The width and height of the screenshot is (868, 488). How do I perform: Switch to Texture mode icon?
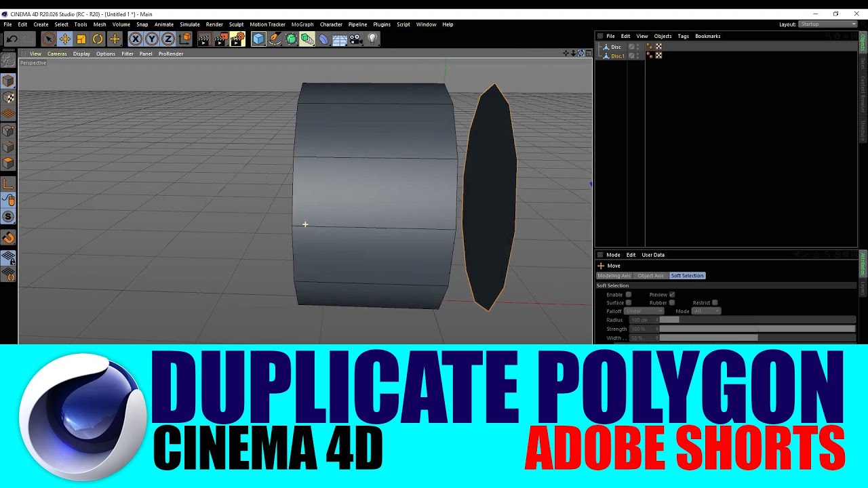[x=8, y=98]
